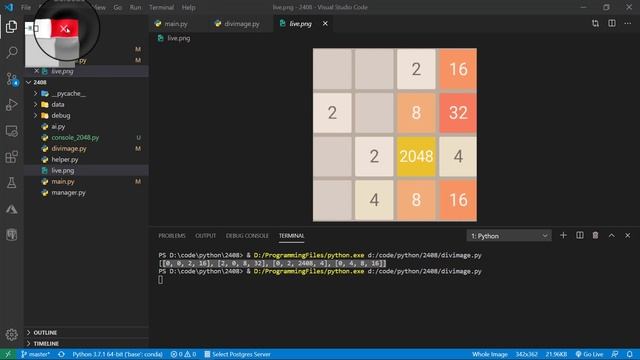Open the Run and Debug view

(x=11, y=105)
